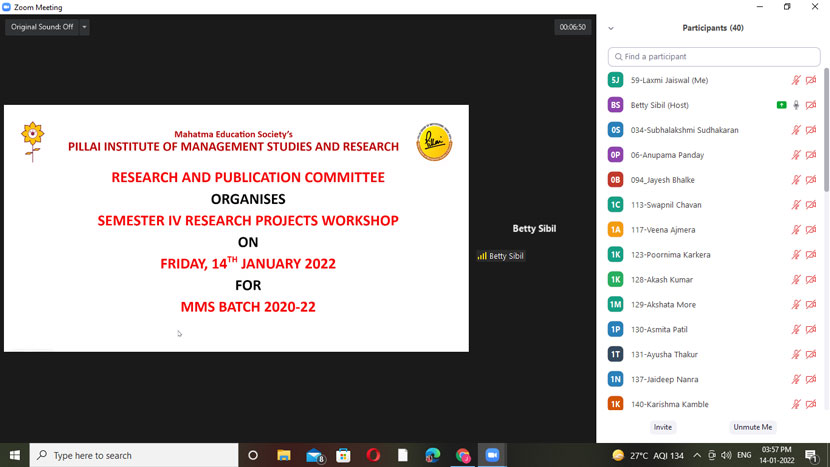Click the participants list scrollbar
Viewport: 830px width, 467px height.
click(826, 130)
